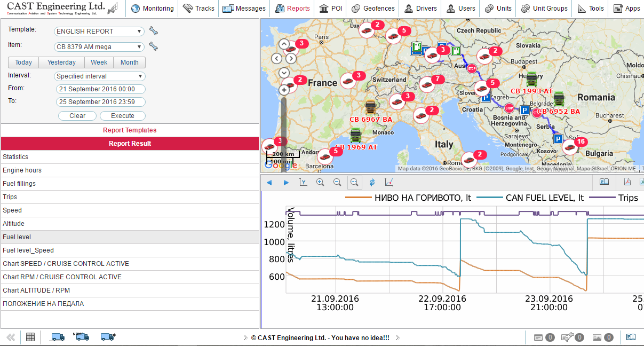Export the report to PDF

pyautogui.click(x=628, y=182)
